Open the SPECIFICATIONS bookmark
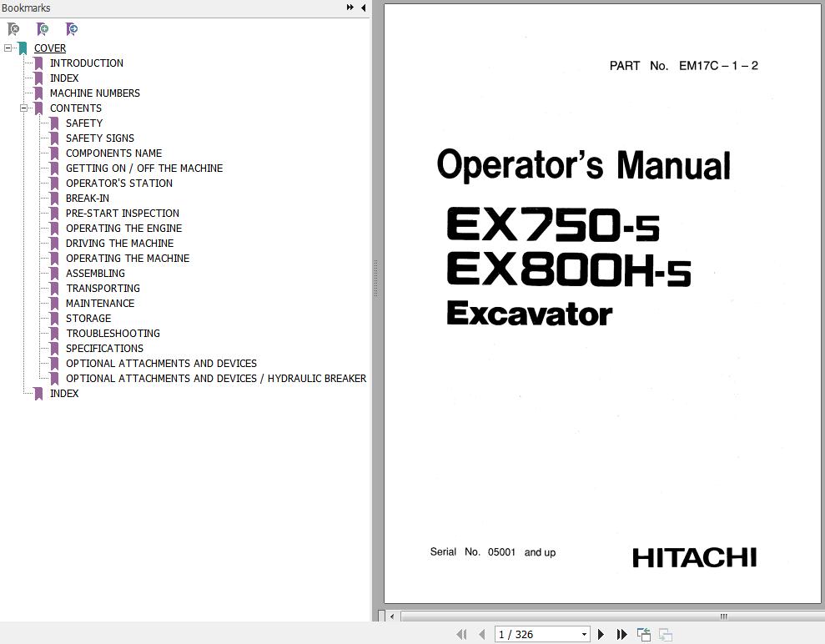The image size is (825, 644). (x=104, y=349)
